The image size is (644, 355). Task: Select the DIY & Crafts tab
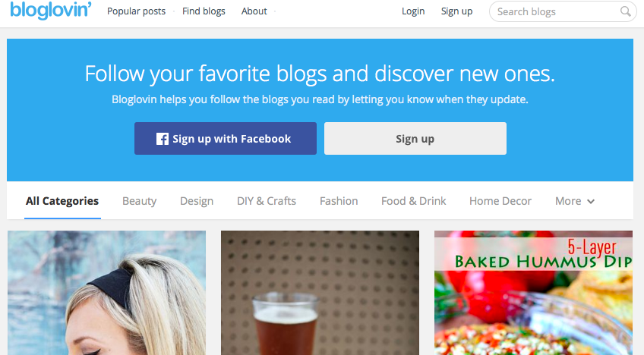[267, 201]
